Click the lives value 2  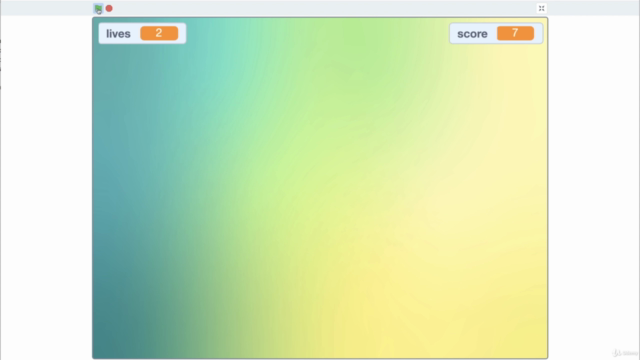click(x=159, y=33)
